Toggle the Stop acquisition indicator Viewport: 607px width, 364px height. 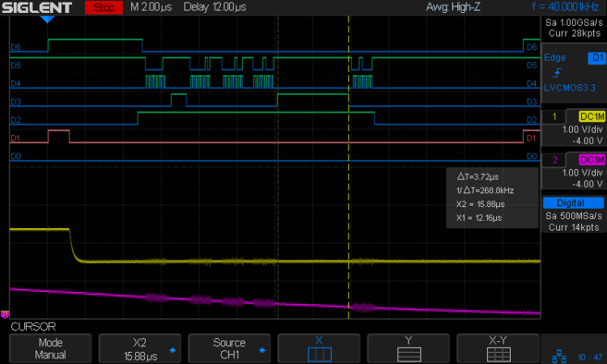tap(104, 8)
